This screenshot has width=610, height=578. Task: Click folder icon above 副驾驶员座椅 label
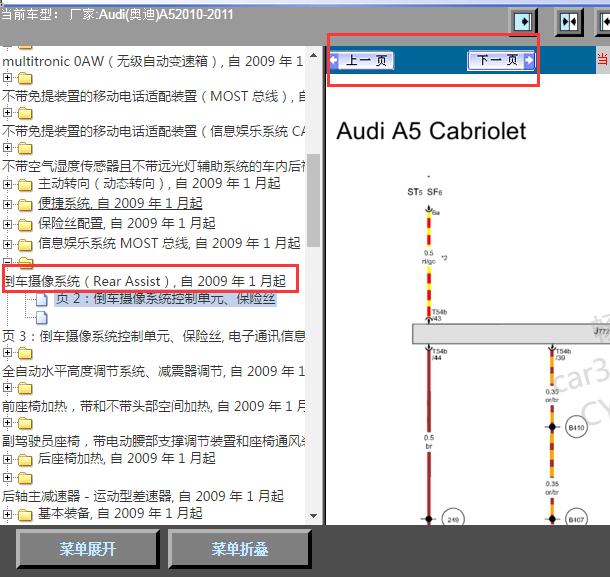(25, 423)
